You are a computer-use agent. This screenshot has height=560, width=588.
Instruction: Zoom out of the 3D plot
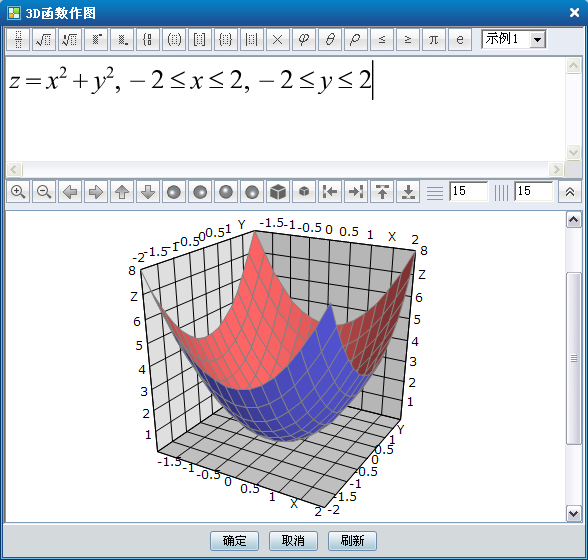(x=44, y=192)
